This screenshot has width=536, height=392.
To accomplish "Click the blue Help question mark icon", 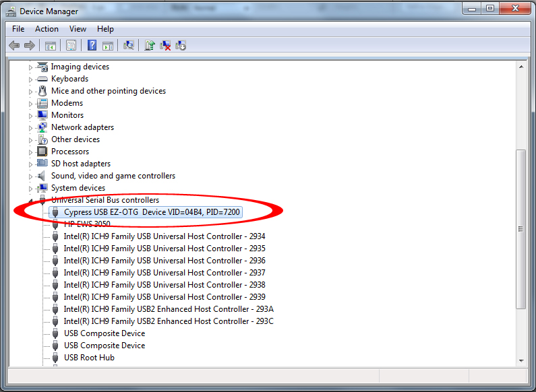I will point(92,45).
